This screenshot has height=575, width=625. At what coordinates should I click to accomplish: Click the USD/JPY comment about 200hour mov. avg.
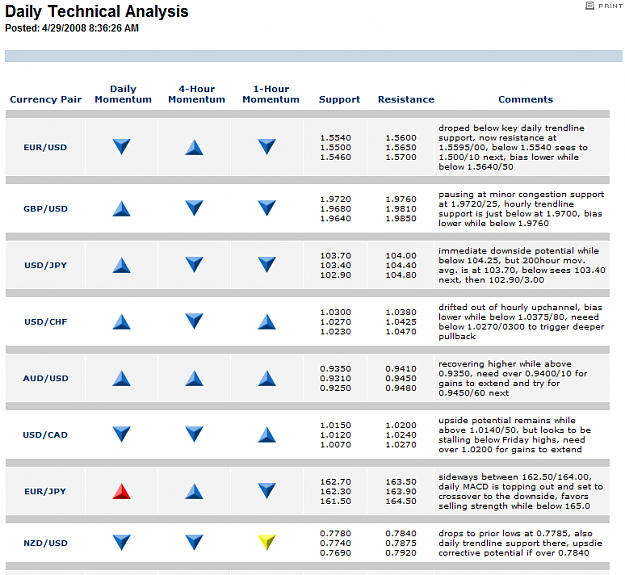(x=522, y=265)
